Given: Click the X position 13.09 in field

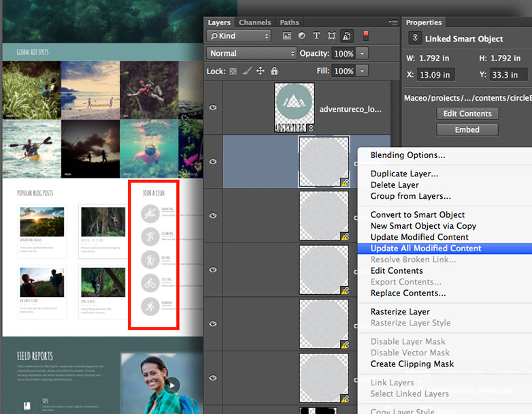Looking at the screenshot, I should point(435,75).
